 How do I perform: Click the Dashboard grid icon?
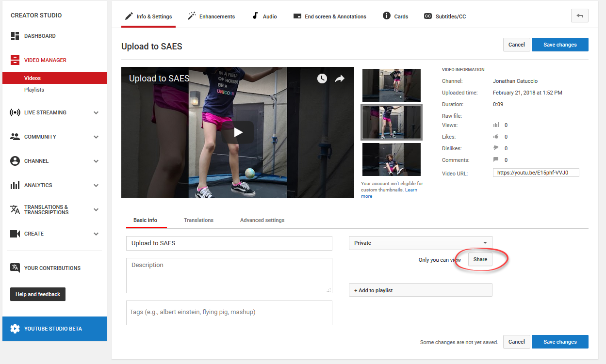click(15, 36)
